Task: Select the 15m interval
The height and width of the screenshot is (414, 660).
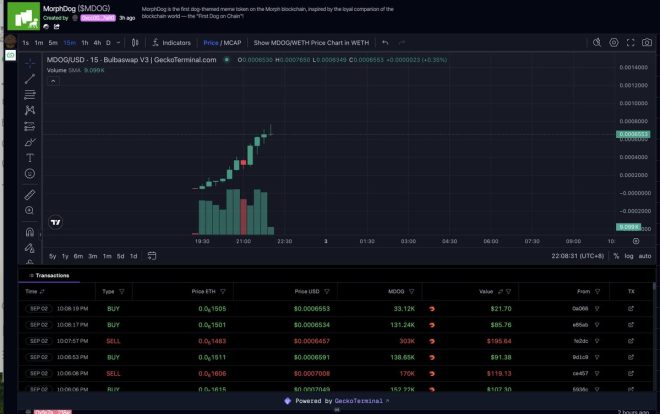Action: click(x=69, y=42)
